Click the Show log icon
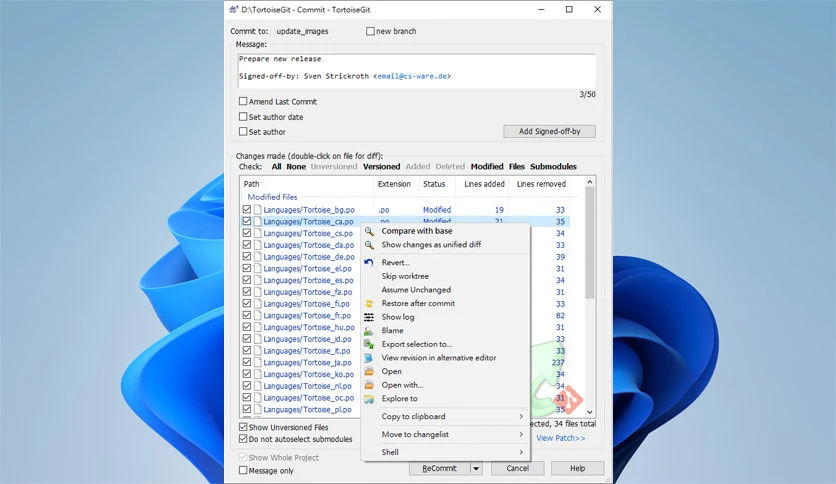 tap(369, 317)
